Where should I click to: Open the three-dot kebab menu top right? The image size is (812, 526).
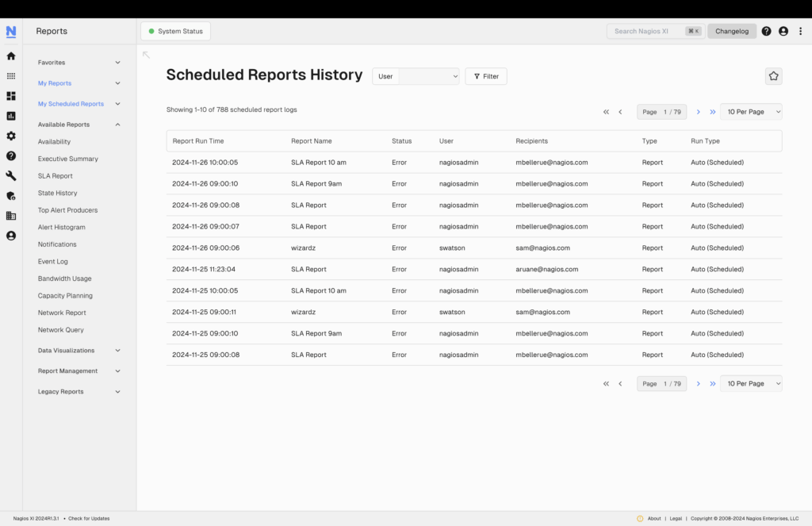pyautogui.click(x=800, y=31)
